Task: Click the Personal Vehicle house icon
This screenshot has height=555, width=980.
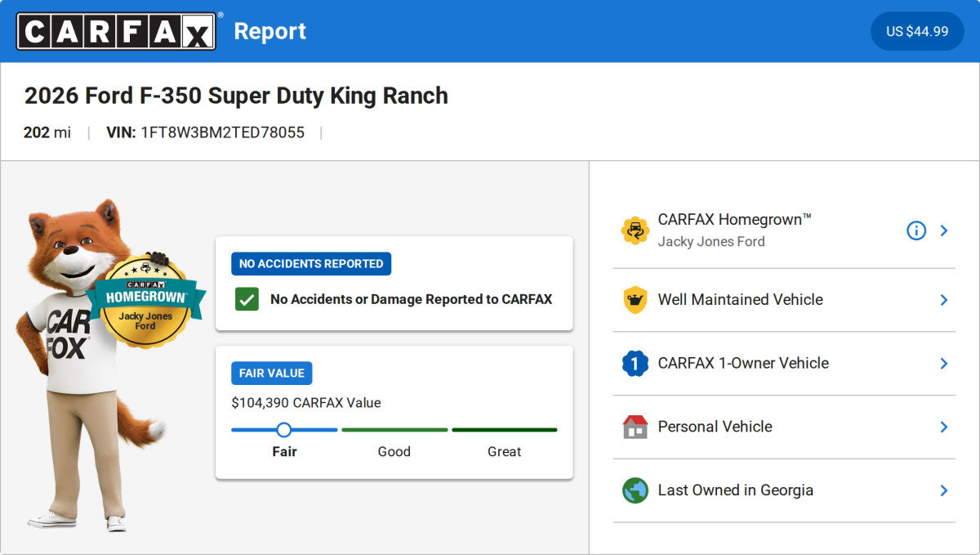Action: pyautogui.click(x=635, y=427)
